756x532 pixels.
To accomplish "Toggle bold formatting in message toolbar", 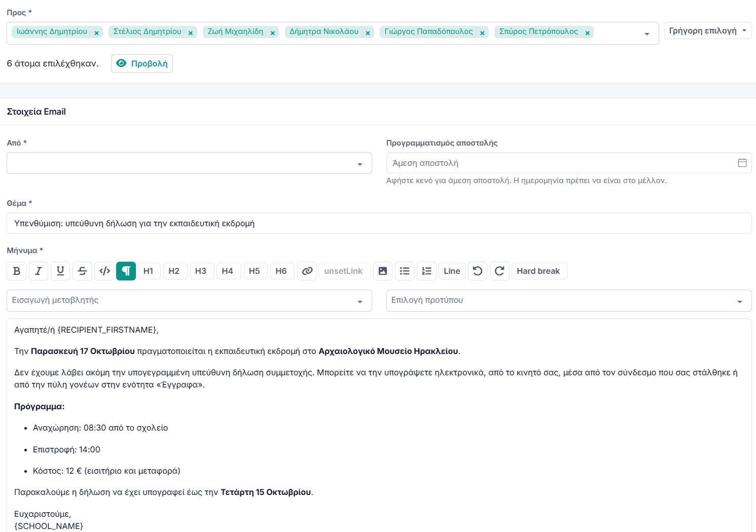I will (x=16, y=271).
